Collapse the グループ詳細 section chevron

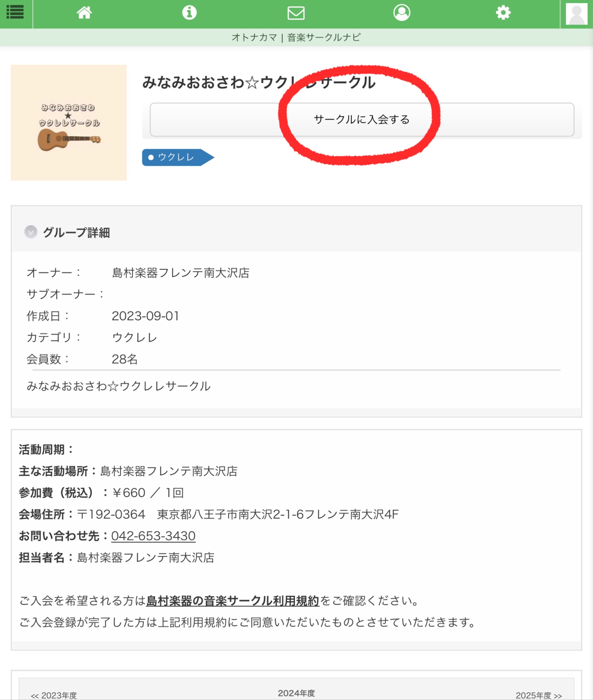(x=31, y=232)
